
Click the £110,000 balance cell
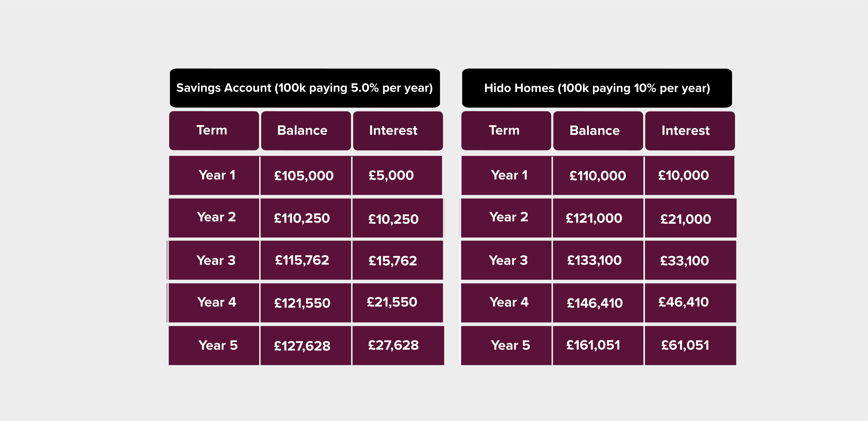pyautogui.click(x=598, y=175)
